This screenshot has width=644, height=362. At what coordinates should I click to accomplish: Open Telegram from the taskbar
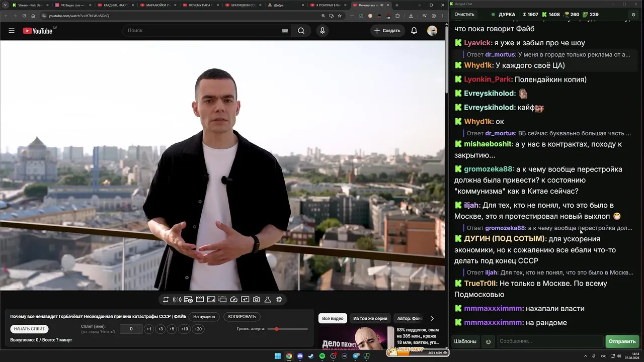pyautogui.click(x=356, y=356)
